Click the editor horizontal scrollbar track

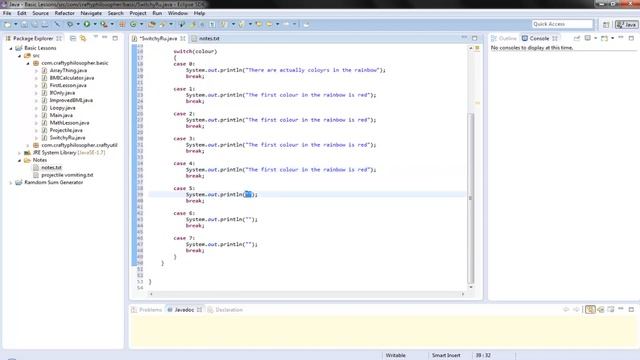coord(307,293)
